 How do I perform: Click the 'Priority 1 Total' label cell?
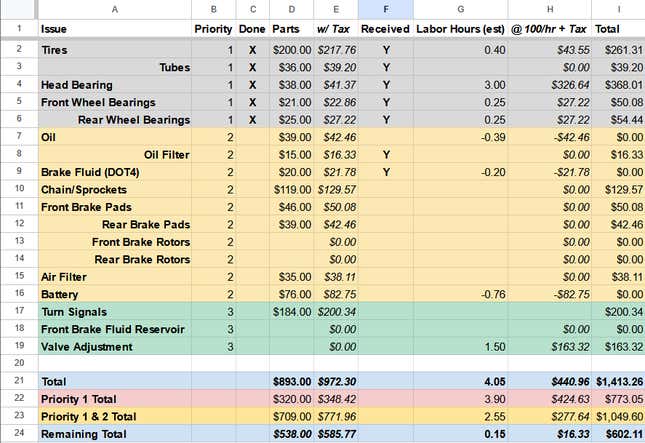point(113,399)
